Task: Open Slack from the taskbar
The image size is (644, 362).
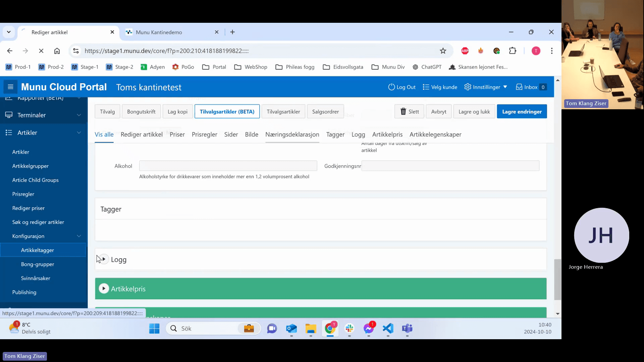Action: 350,328
